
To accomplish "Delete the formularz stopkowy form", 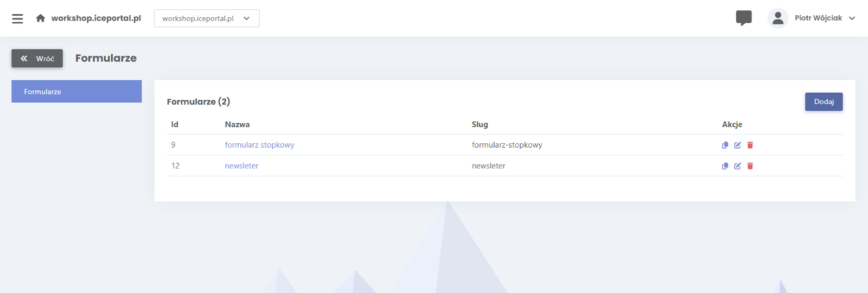I will pos(750,145).
